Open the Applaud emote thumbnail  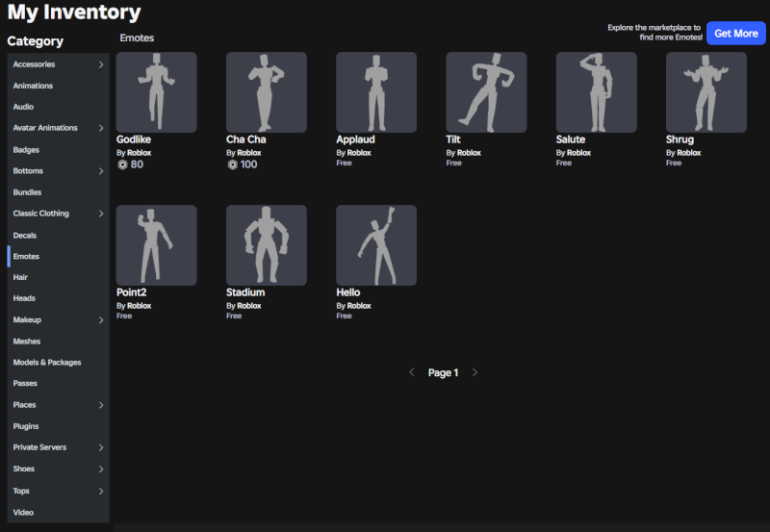click(x=376, y=92)
